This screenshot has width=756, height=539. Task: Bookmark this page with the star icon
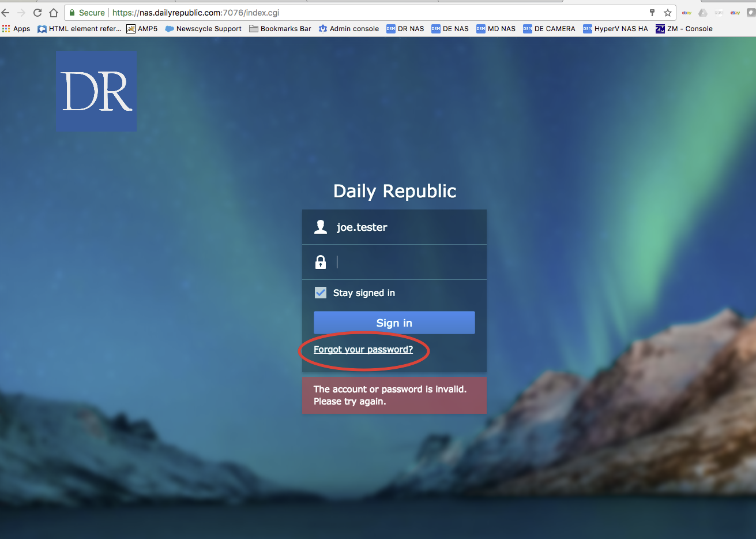[667, 13]
